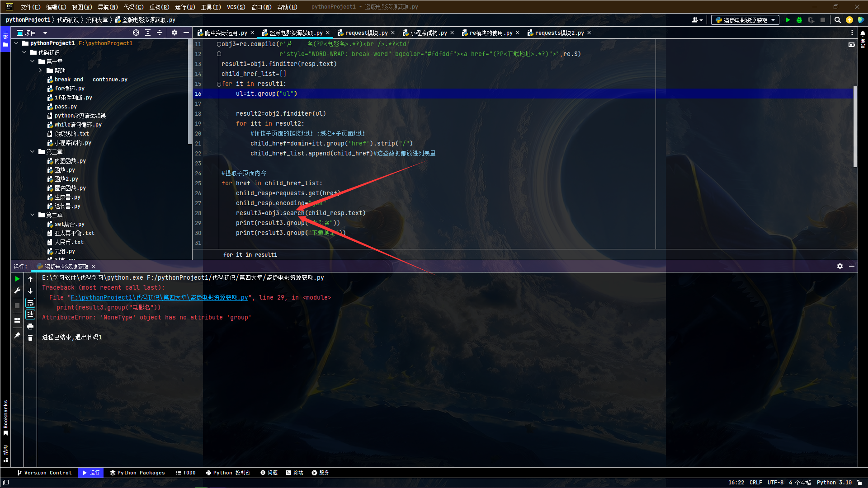Click the UTF-8 encoding in the status bar
The width and height of the screenshot is (868, 488).
(x=775, y=483)
